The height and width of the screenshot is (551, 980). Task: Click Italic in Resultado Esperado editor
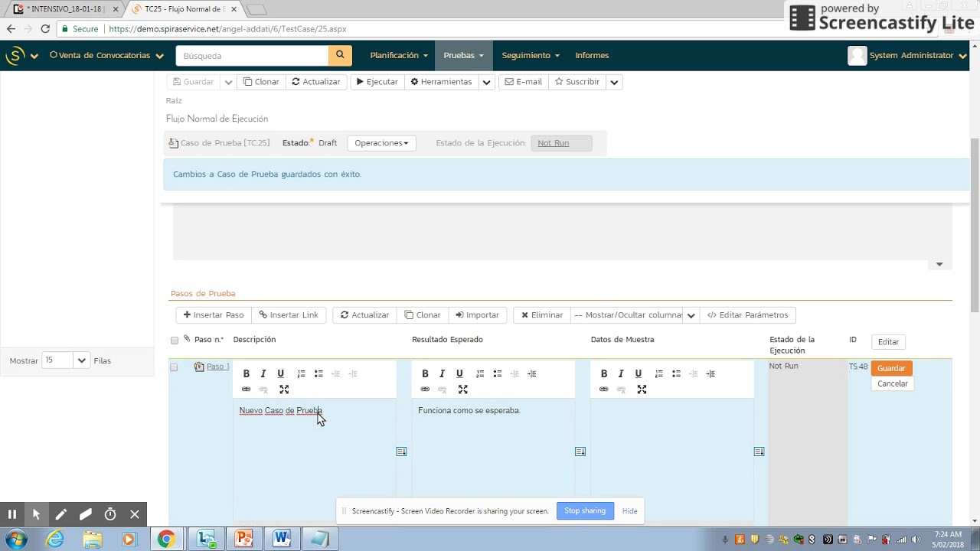(443, 373)
